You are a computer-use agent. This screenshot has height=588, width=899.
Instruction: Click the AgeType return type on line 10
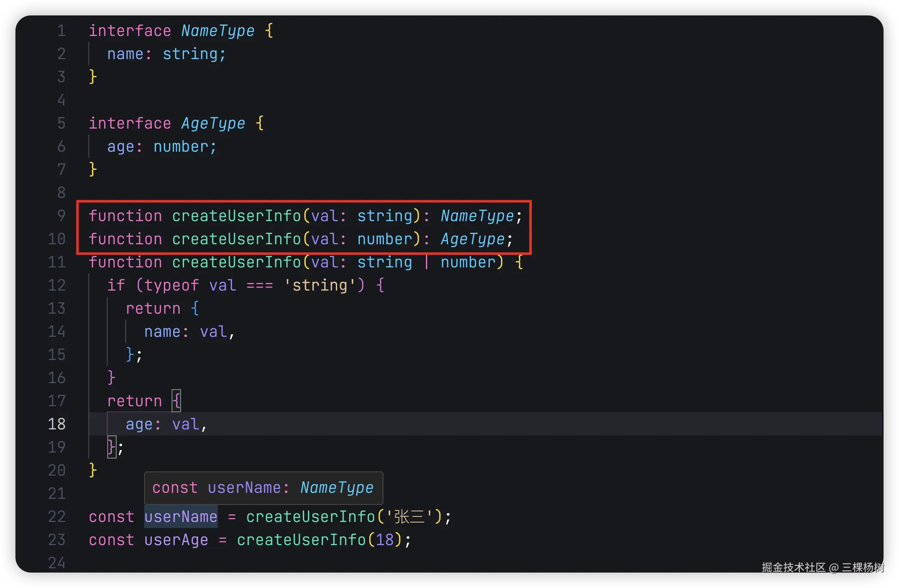(x=472, y=239)
